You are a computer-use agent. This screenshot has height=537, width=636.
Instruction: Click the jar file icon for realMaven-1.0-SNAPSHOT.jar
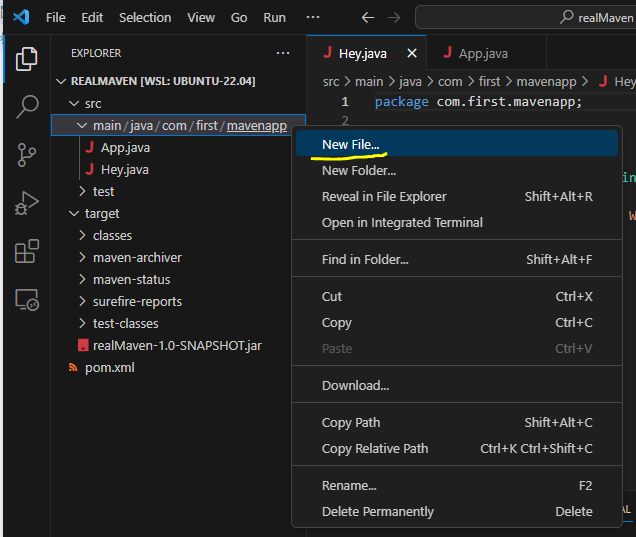(83, 346)
